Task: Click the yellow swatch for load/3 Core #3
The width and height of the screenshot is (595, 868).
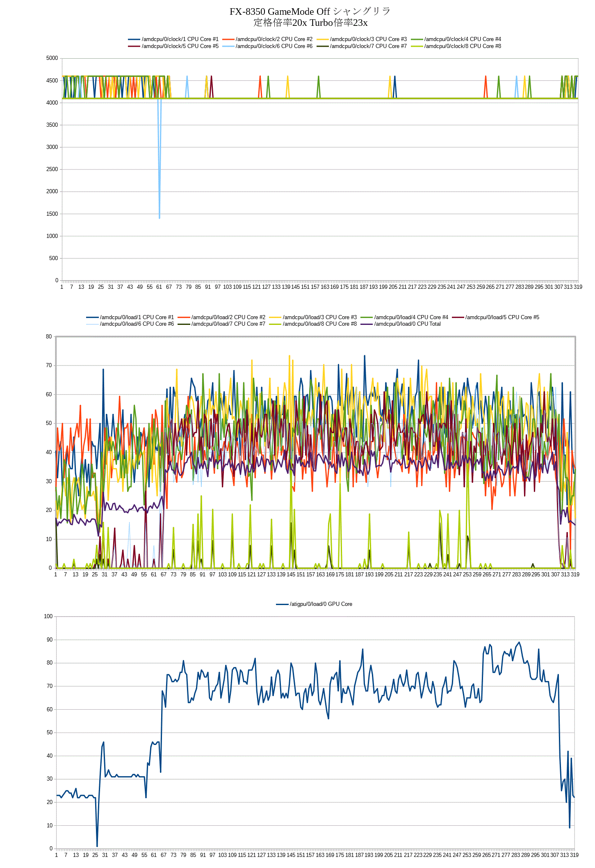Action: (x=275, y=318)
